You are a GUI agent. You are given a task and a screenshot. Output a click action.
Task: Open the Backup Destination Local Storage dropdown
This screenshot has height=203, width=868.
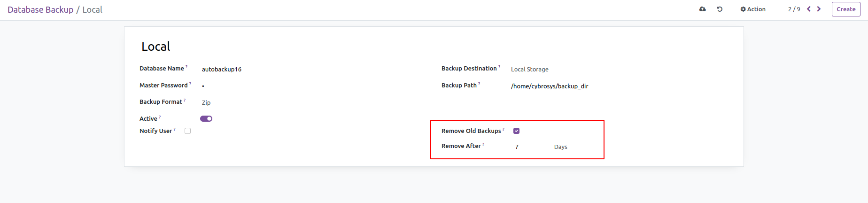(x=529, y=69)
